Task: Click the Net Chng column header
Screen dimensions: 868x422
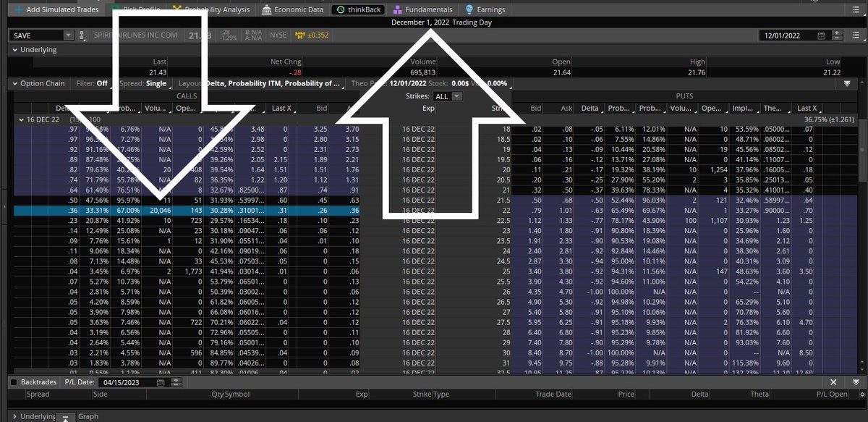Action: [x=286, y=62]
